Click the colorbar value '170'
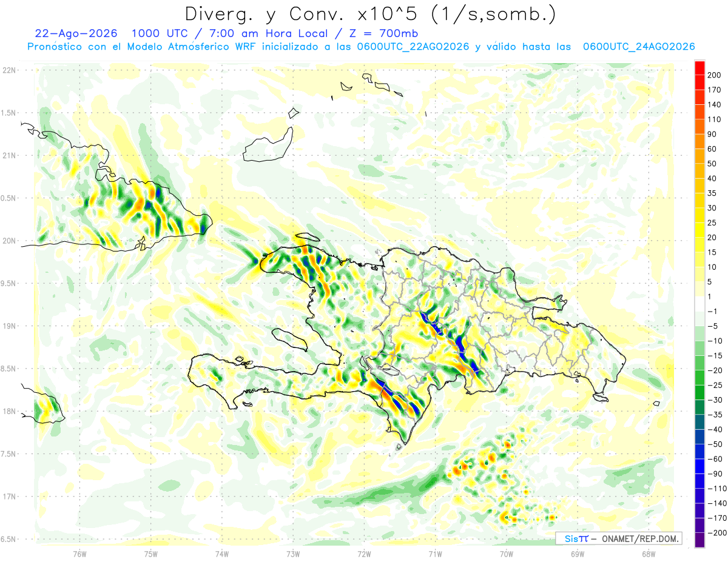The image size is (728, 562). (715, 90)
